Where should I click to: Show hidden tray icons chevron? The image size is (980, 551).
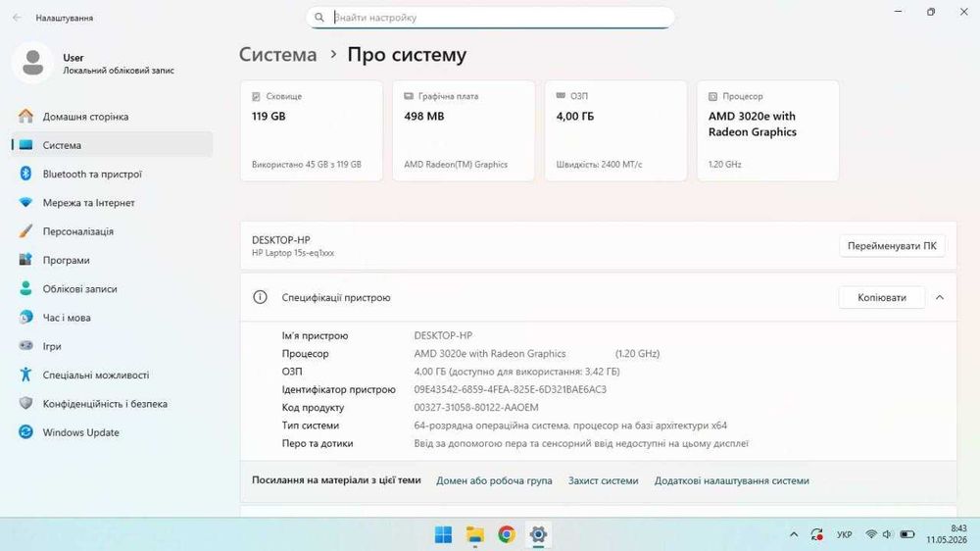pyautogui.click(x=794, y=534)
